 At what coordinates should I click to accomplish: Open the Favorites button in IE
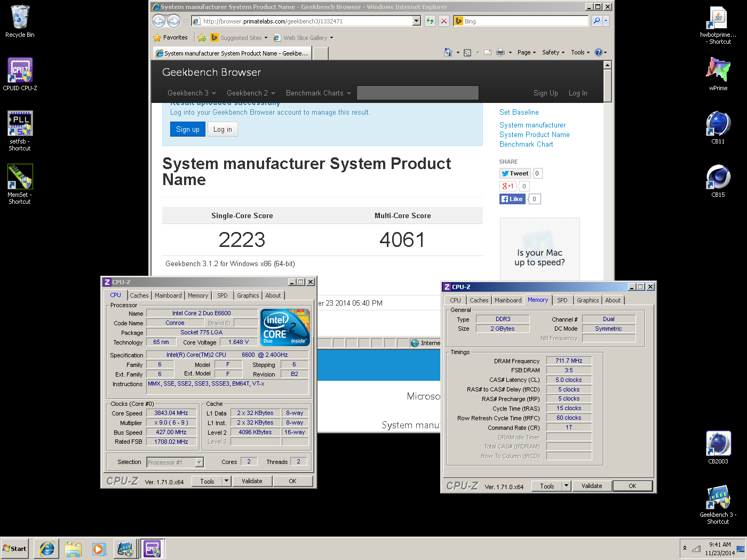click(171, 38)
